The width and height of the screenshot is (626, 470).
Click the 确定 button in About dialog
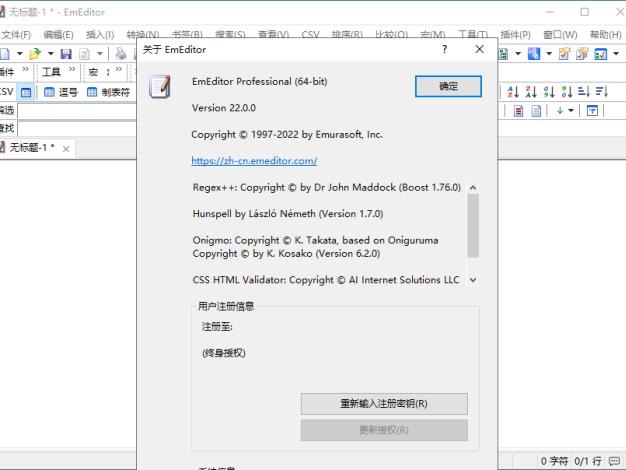tap(448, 86)
